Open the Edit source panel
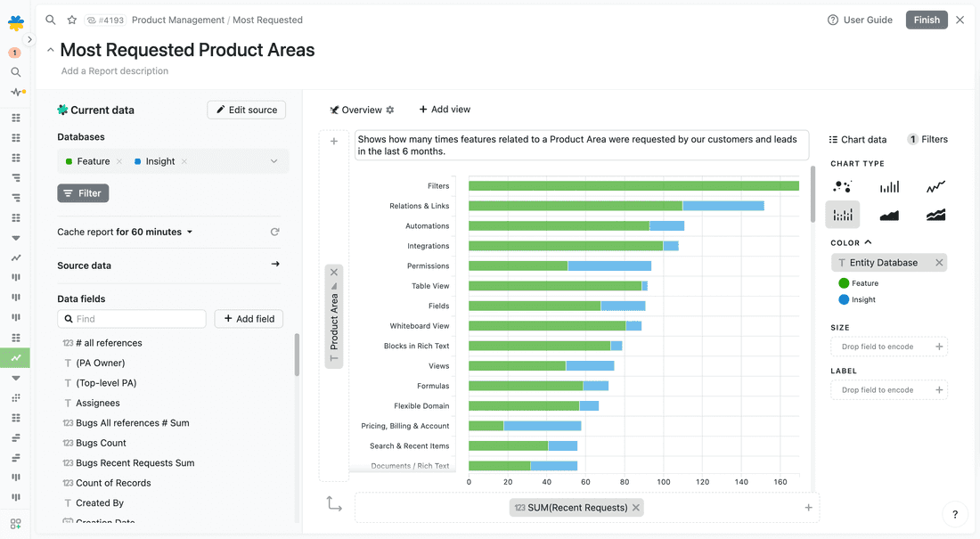This screenshot has width=980, height=539. tap(249, 110)
